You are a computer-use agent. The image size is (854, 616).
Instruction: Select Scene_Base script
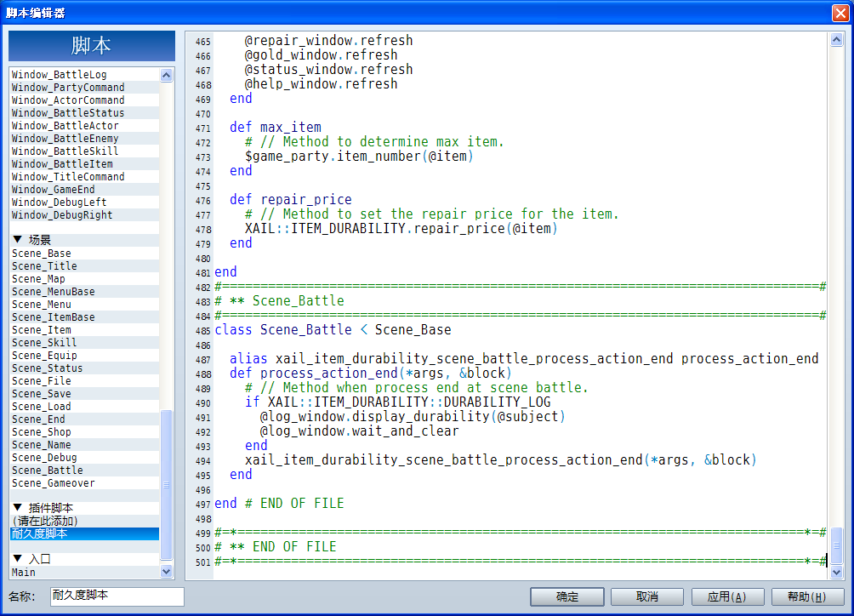click(84, 254)
